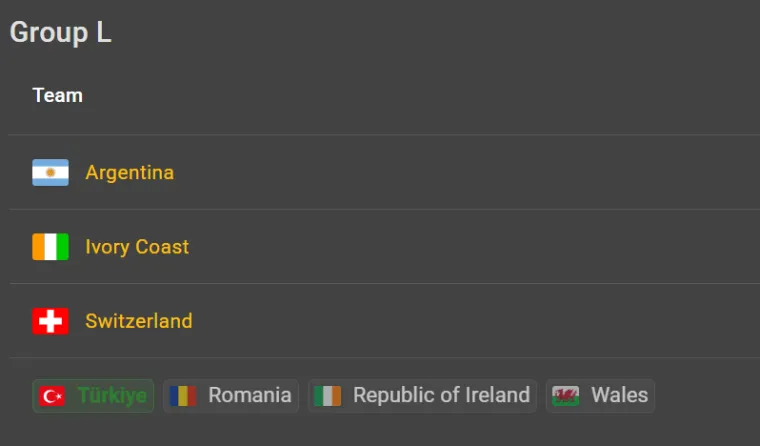
Task: Click the Team column header
Action: (58, 96)
